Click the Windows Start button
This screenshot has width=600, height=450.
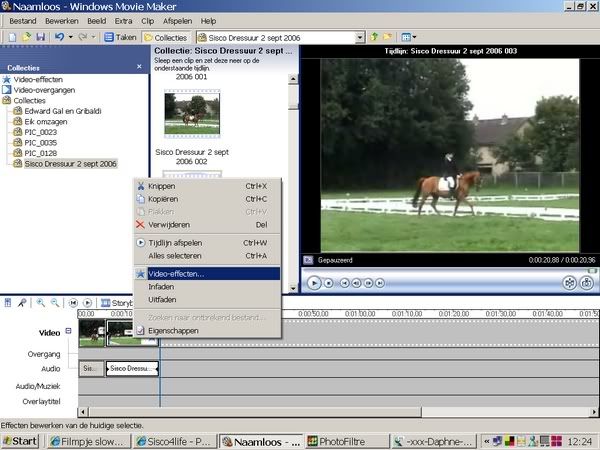pos(20,440)
